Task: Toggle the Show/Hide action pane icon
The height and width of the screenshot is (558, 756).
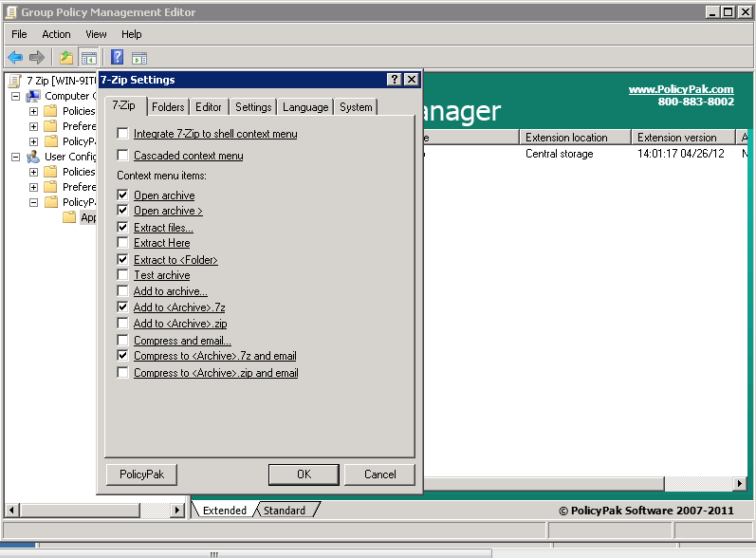Action: (x=139, y=58)
